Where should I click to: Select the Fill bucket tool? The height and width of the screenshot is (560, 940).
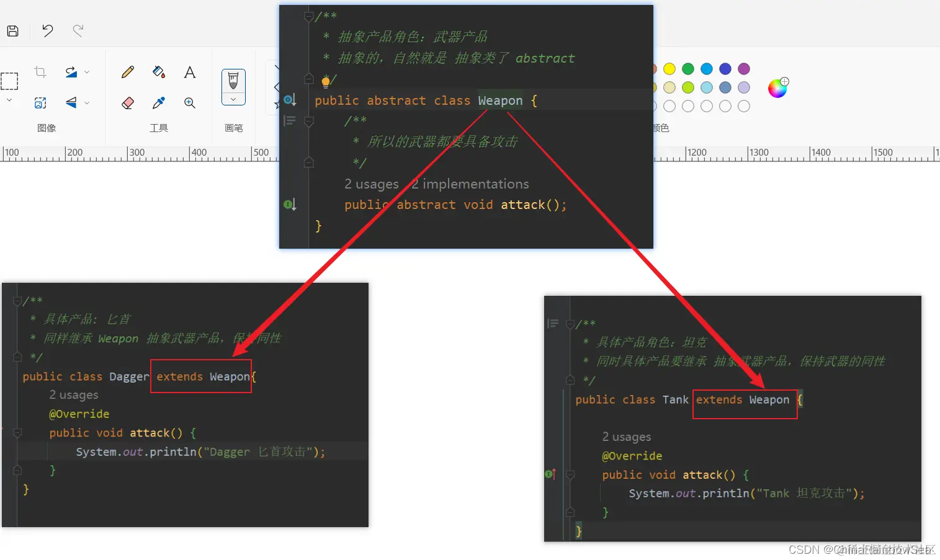[x=159, y=72]
